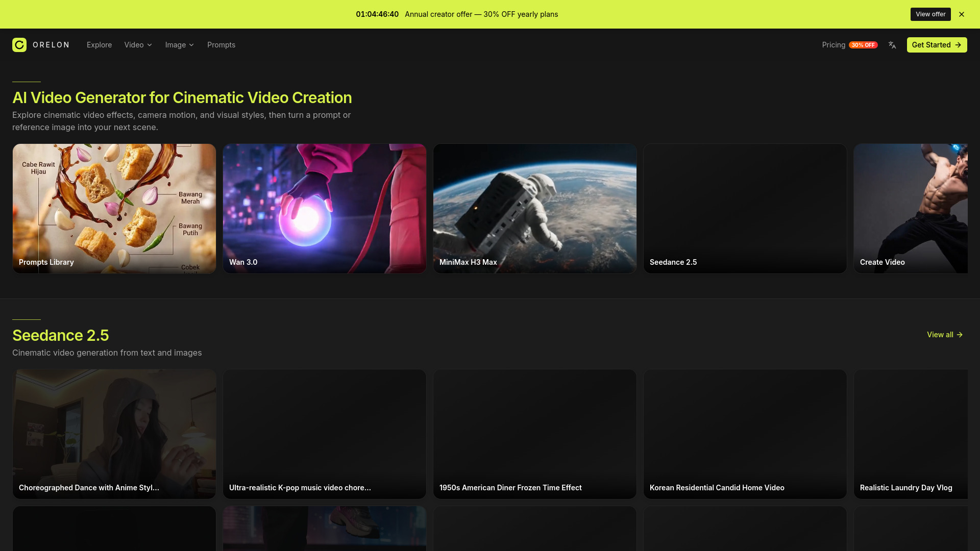The image size is (980, 551).
Task: Dismiss the annual offer banner
Action: [x=962, y=14]
